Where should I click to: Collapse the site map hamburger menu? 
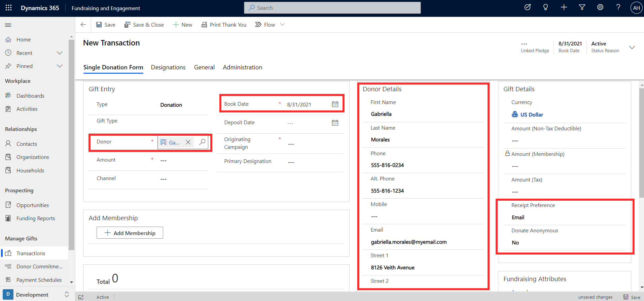coord(8,25)
